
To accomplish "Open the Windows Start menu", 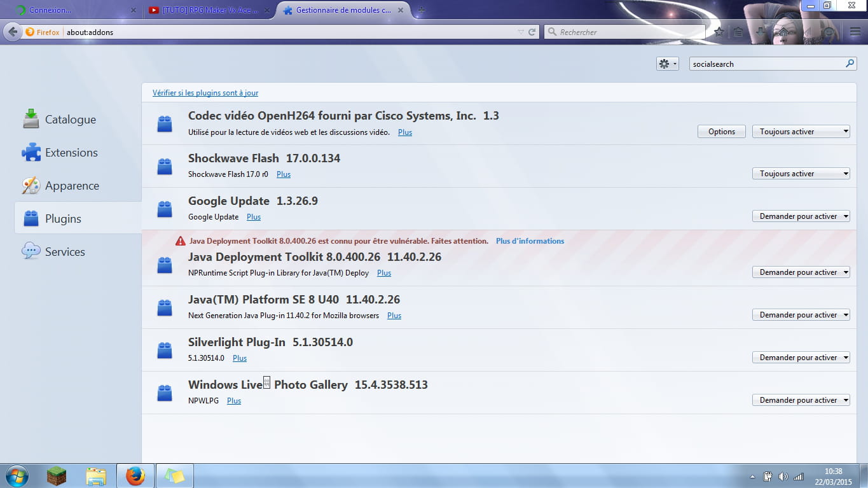I will point(17,476).
